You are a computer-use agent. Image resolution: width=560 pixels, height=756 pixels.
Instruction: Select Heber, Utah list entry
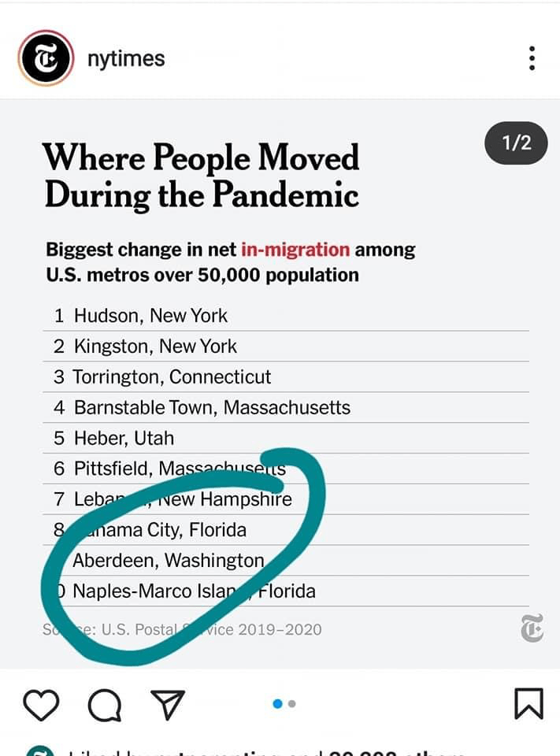pyautogui.click(x=124, y=439)
